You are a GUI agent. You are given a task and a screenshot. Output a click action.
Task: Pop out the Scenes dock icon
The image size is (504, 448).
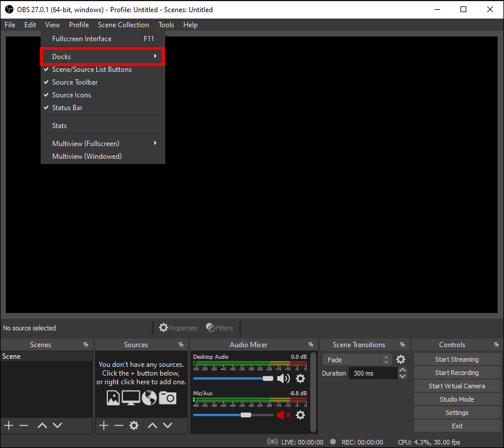[x=86, y=345]
